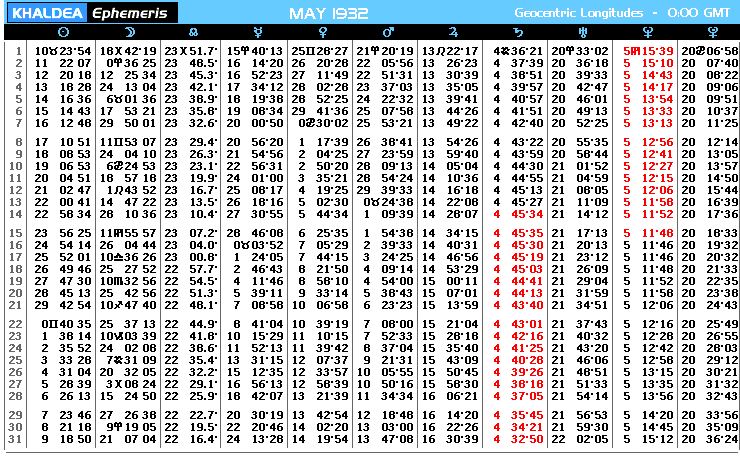This screenshot has width=740, height=460.
Task: Click Venus ingress 0♋30'02 on day 7
Action: click(323, 123)
